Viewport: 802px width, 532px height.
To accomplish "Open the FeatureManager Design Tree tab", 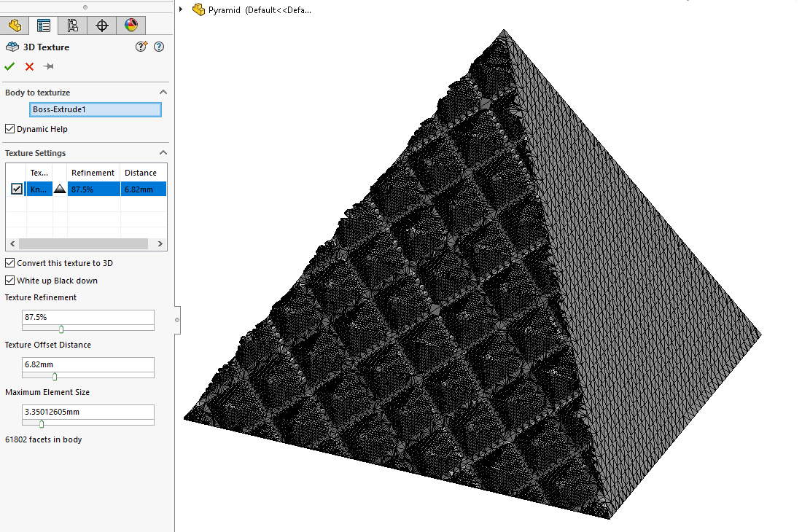I will click(15, 25).
